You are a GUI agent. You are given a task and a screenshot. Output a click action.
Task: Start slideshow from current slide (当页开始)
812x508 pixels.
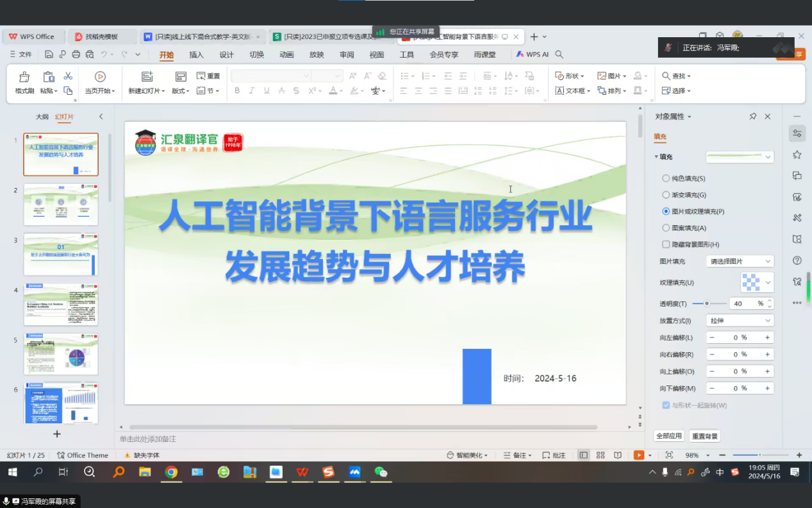[x=100, y=77]
